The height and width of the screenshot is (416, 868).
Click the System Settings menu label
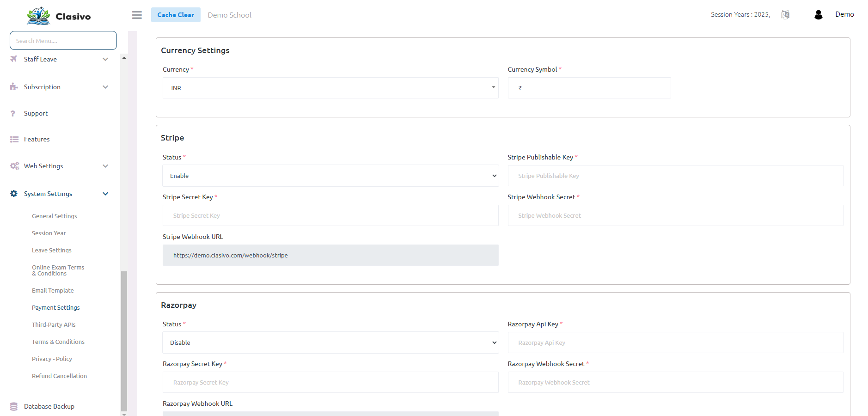point(48,194)
